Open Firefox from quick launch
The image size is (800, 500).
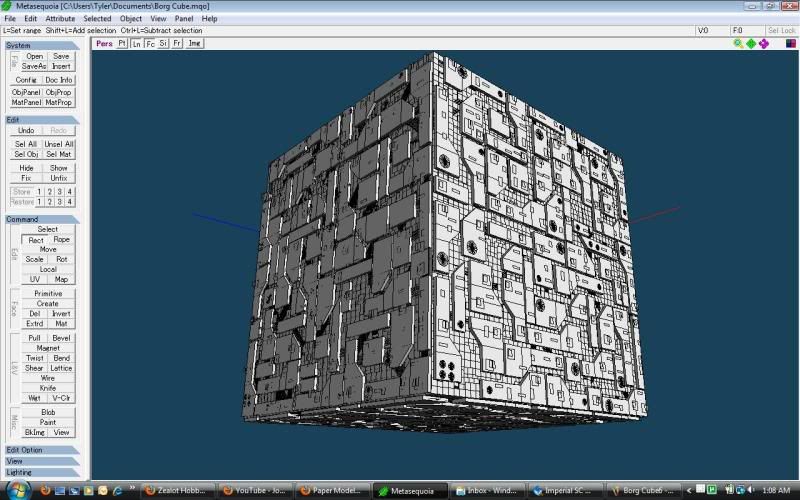[45, 490]
